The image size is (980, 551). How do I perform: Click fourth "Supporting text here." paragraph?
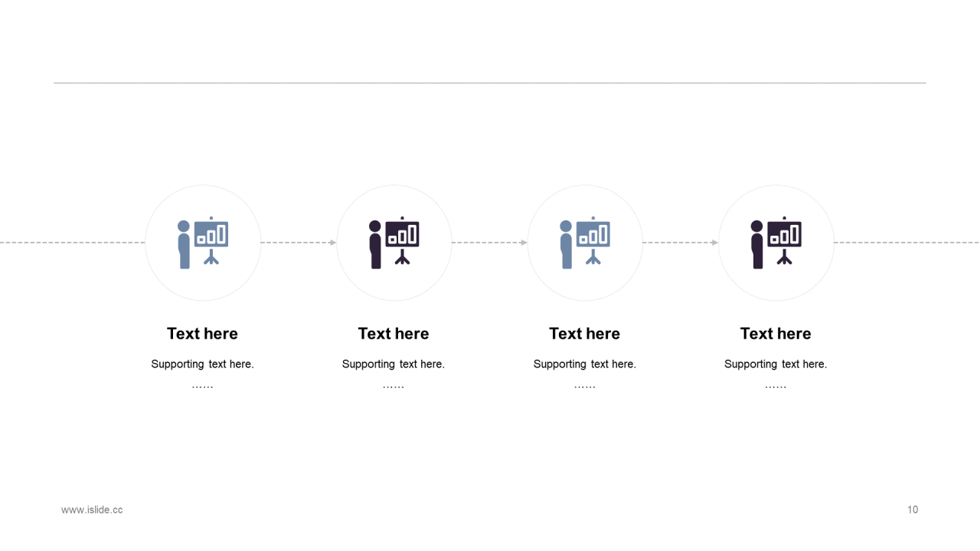tap(776, 364)
